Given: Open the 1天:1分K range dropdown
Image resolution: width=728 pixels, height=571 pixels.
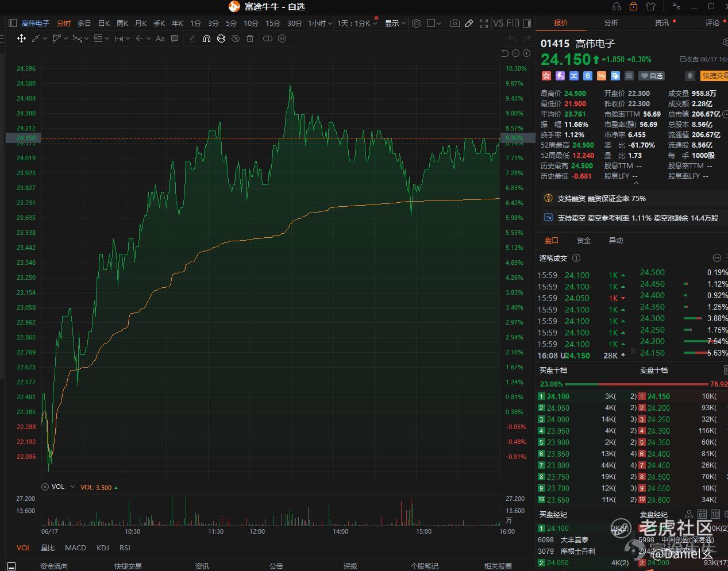Looking at the screenshot, I should point(357,24).
